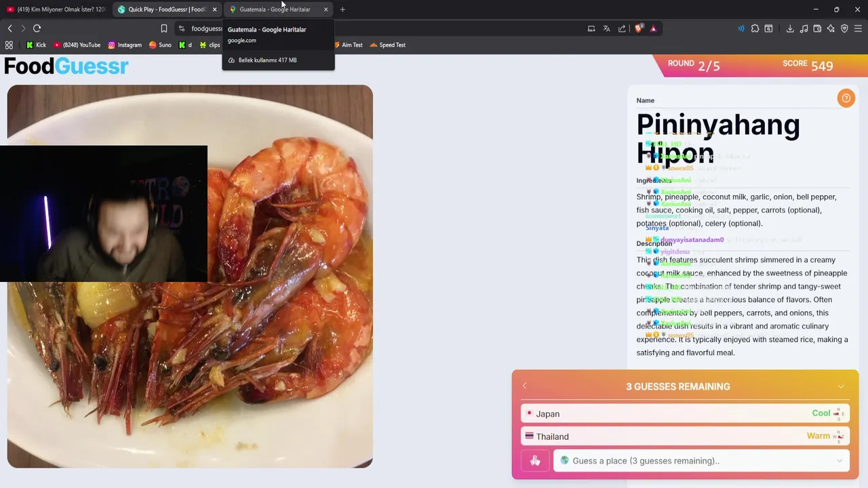Viewport: 868px width, 488px height.
Task: Click the streamer webcam overlay
Action: (104, 213)
